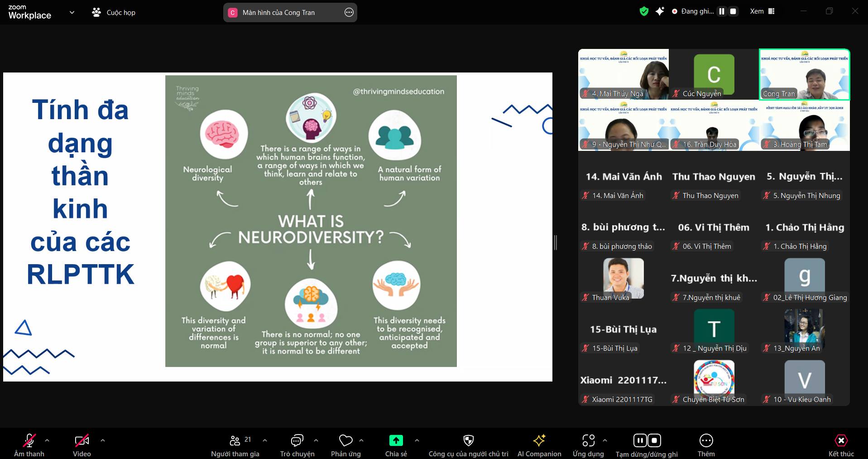Open Công cụ của người chủ trì shield
868x459 pixels.
pyautogui.click(x=468, y=441)
